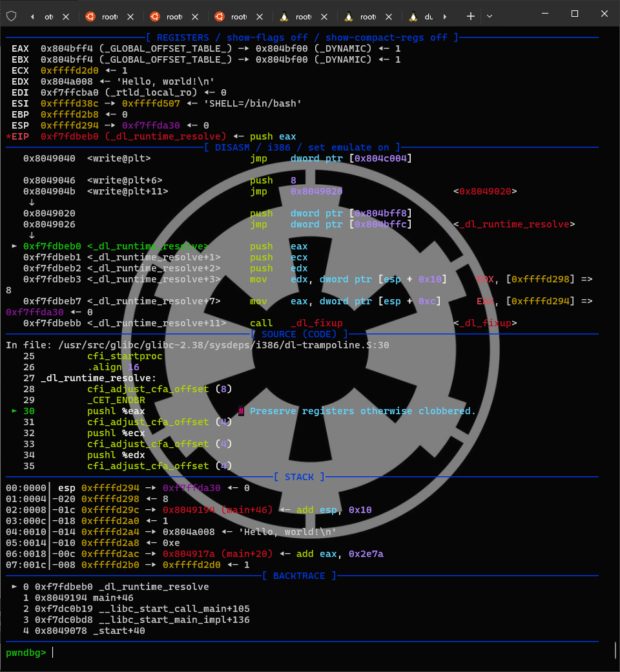
Task: Click disassembly address 0x8049026
Action: (49, 224)
